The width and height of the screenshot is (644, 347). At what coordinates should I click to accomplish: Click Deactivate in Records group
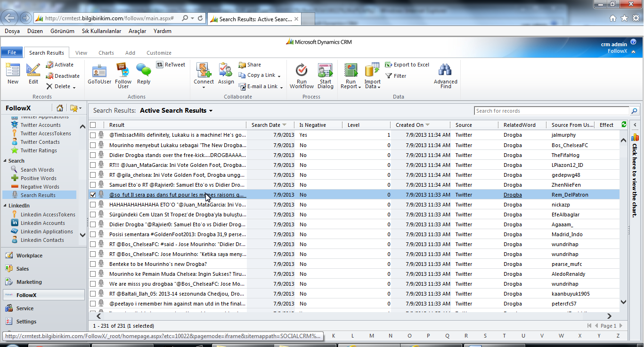click(63, 75)
